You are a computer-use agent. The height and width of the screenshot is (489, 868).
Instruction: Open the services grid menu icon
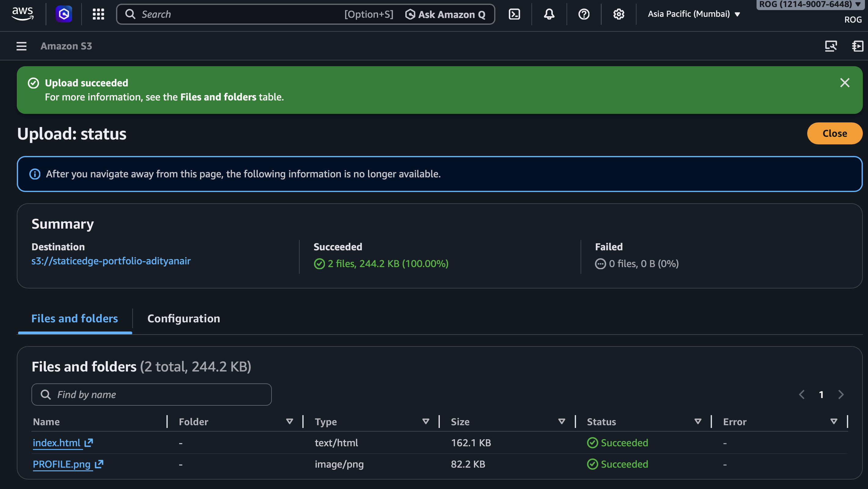click(x=98, y=14)
